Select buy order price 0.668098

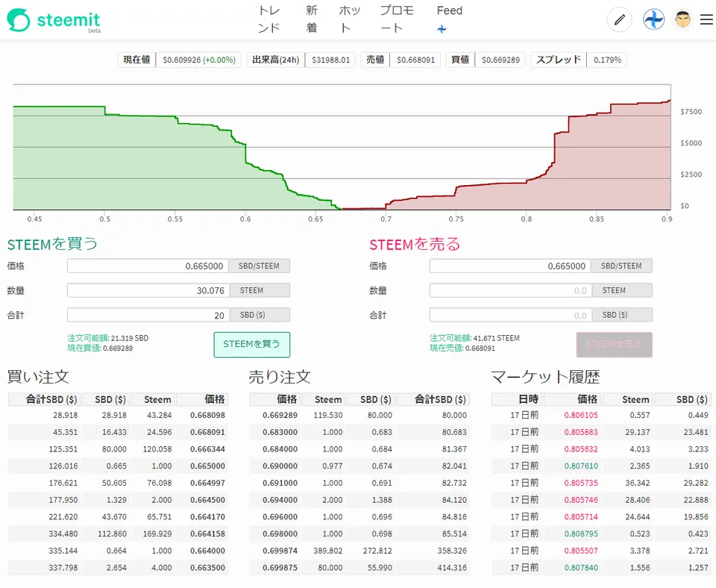(x=207, y=416)
